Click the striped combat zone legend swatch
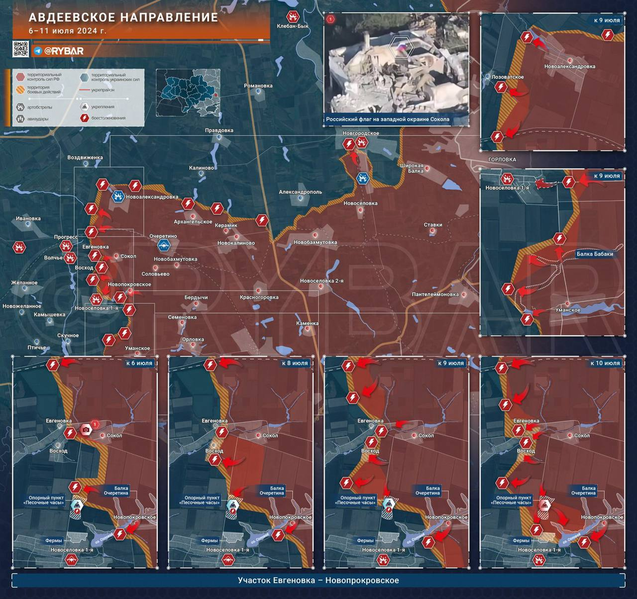Image resolution: width=637 pixels, height=599 pixels. point(21,90)
